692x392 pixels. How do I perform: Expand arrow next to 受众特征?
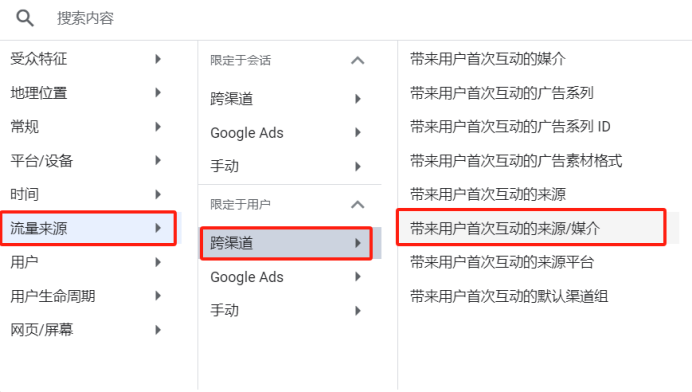point(158,59)
